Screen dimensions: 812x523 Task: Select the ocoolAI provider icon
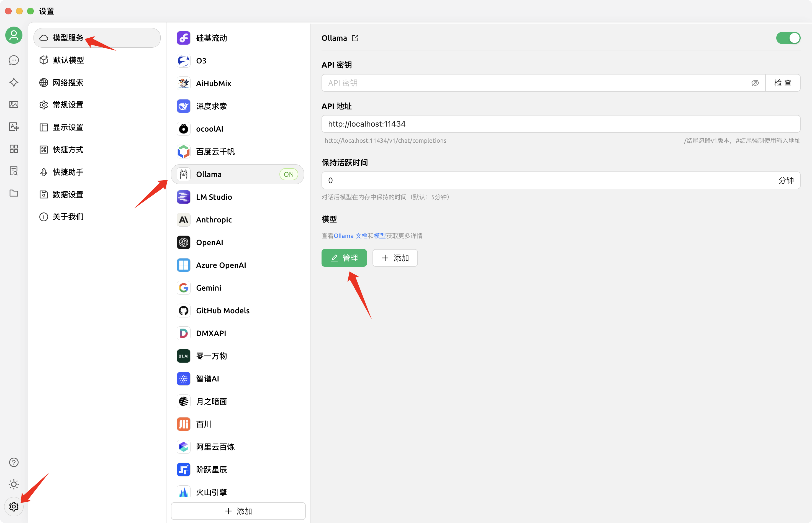click(184, 129)
